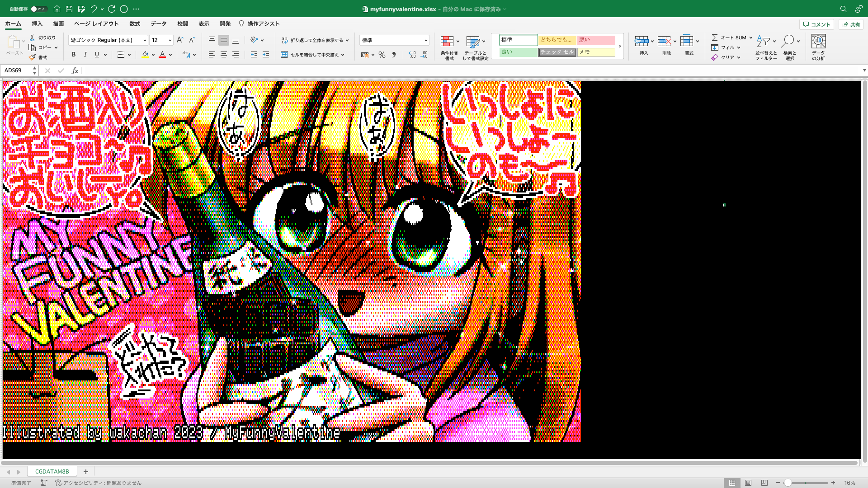Click the 共有 share button
Screen dimensions: 868x488
click(x=851, y=24)
